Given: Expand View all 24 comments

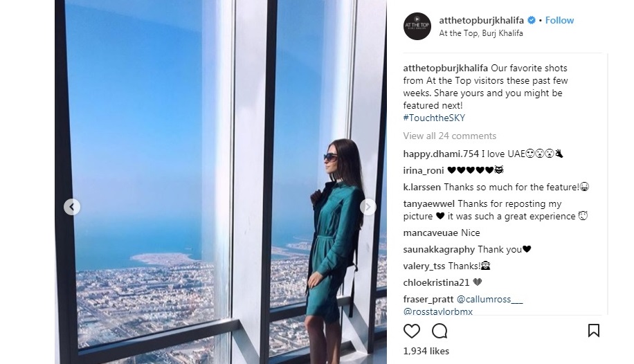Looking at the screenshot, I should [x=450, y=136].
